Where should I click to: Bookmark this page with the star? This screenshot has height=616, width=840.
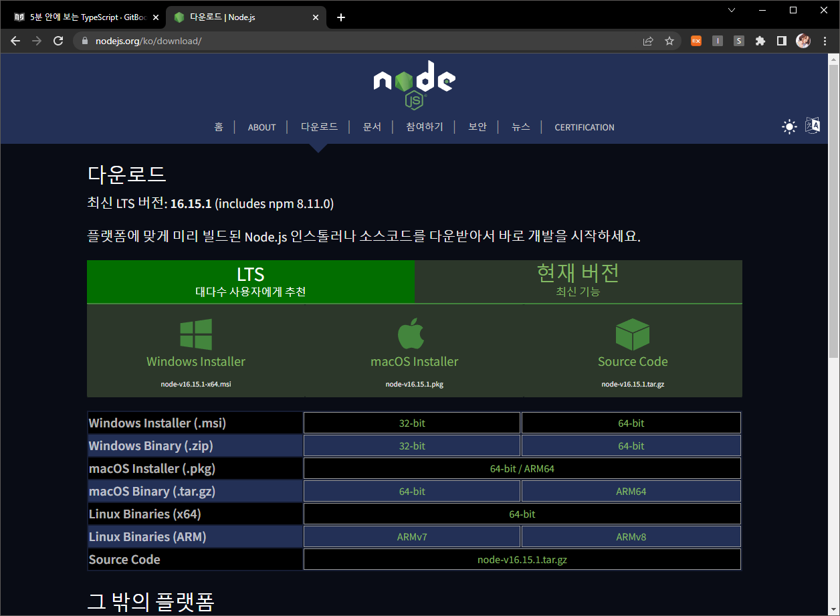coord(669,41)
